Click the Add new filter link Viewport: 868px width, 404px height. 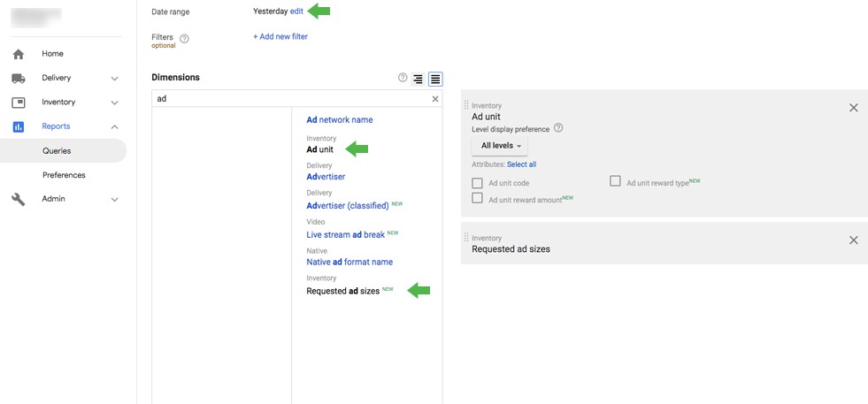tap(280, 36)
